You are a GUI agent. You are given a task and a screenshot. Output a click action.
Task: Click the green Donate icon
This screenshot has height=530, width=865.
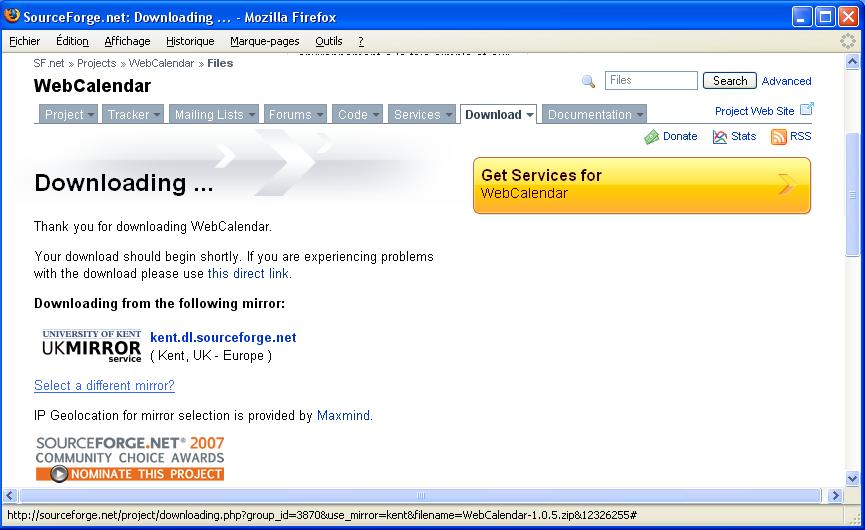(x=652, y=137)
